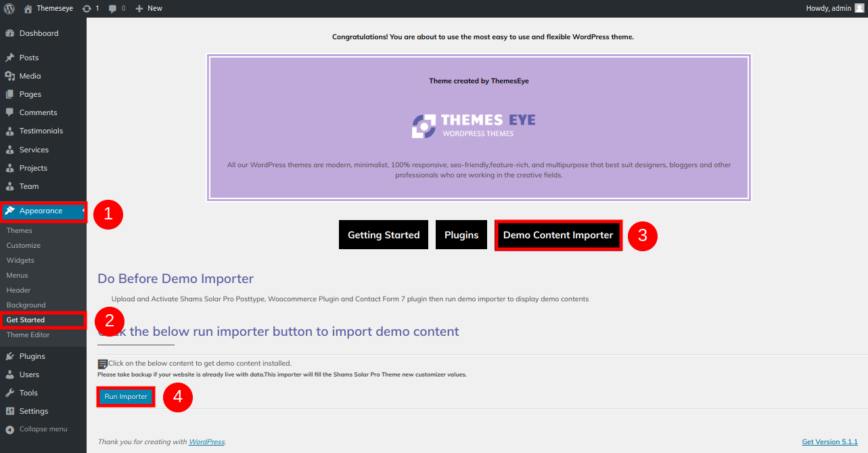Screen dimensions: 868x453
Task: Open the Get Version 5.1.1 link
Action: (829, 441)
